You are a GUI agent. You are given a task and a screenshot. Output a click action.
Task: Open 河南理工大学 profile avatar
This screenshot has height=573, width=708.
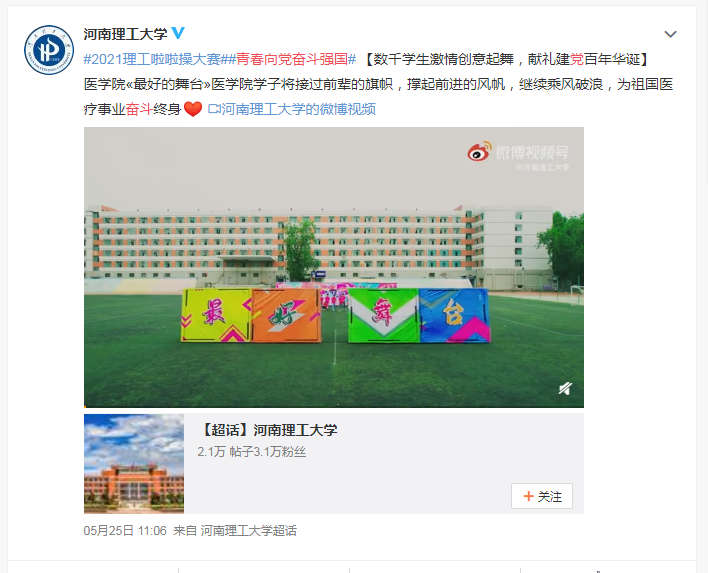(49, 50)
